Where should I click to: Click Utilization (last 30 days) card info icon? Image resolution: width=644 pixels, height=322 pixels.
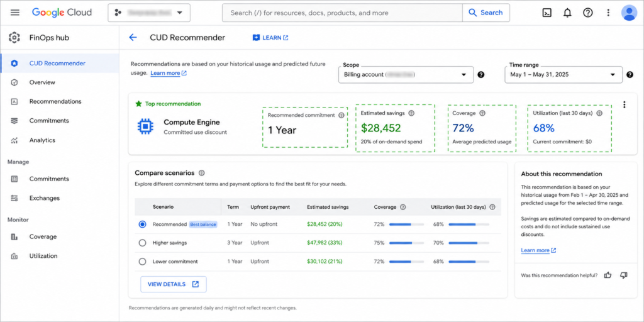click(599, 113)
